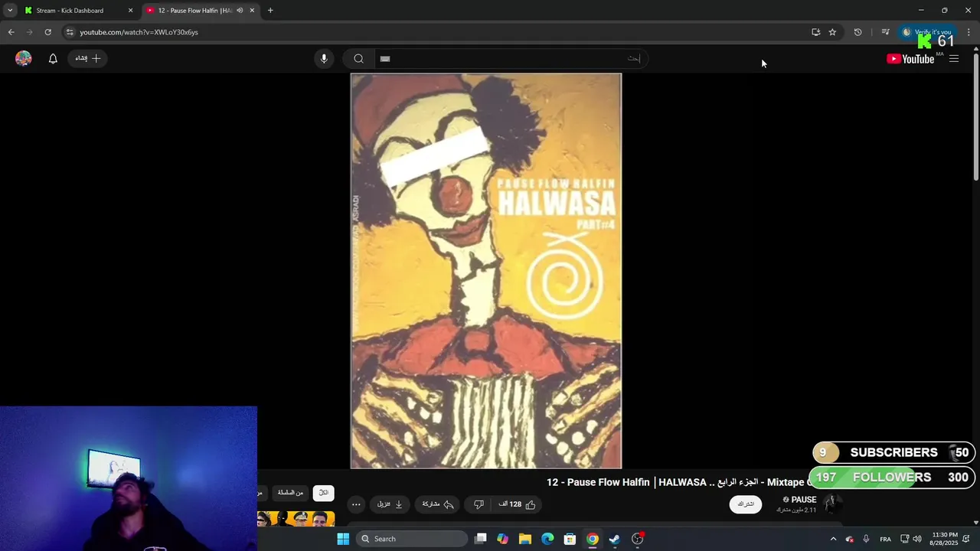Open OBS Studio taskbar icon

tap(637, 539)
